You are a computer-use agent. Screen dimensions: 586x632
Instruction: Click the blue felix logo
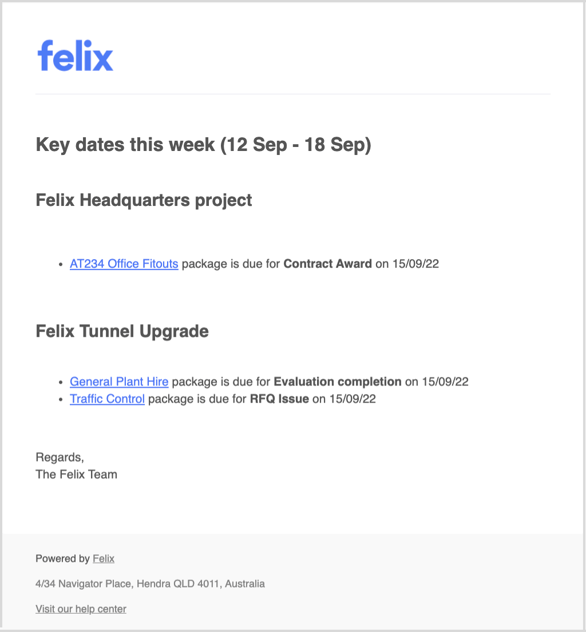pyautogui.click(x=75, y=56)
